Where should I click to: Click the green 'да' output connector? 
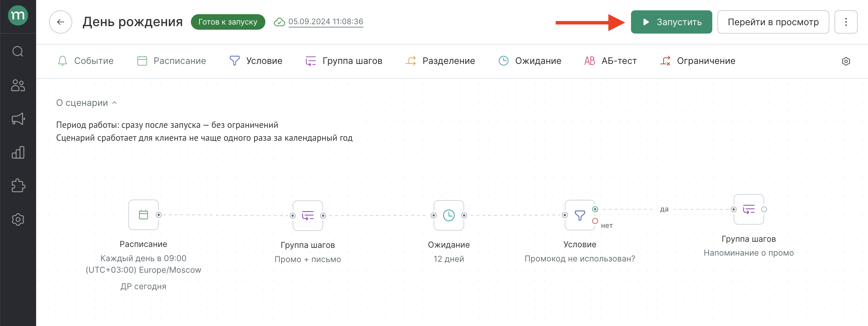point(595,209)
